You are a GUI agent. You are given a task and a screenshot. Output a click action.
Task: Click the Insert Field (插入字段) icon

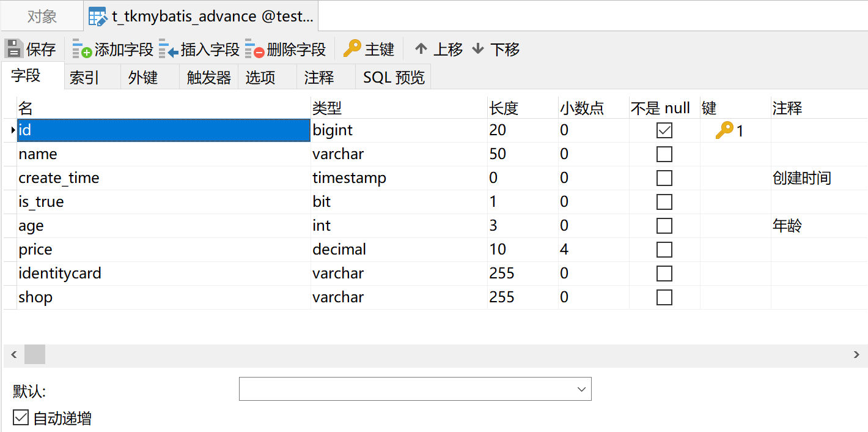point(168,49)
